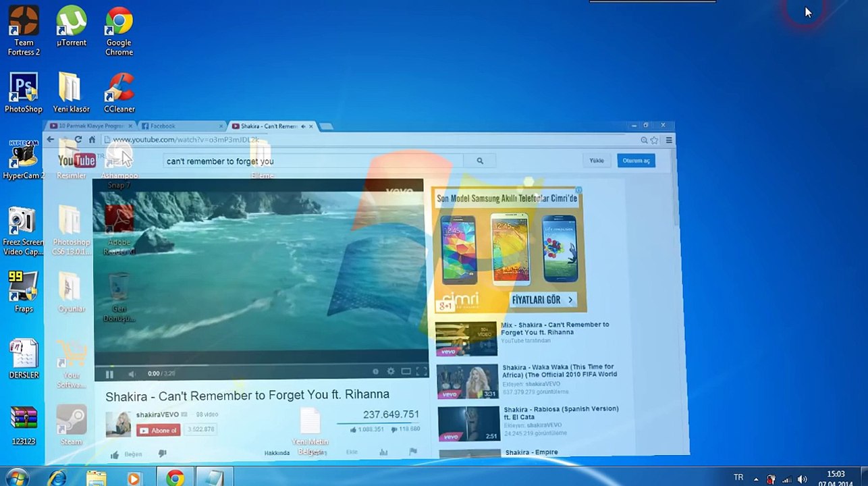Open the Ekle tab under the video
This screenshot has height=486, width=868.
352,452
